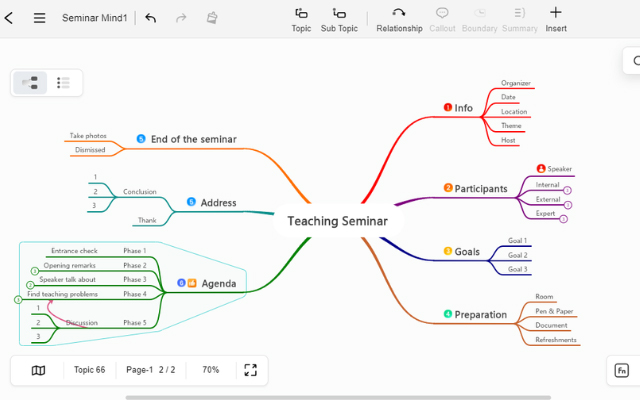This screenshot has height=400, width=640.
Task: Insert a Relationship line
Action: click(399, 20)
